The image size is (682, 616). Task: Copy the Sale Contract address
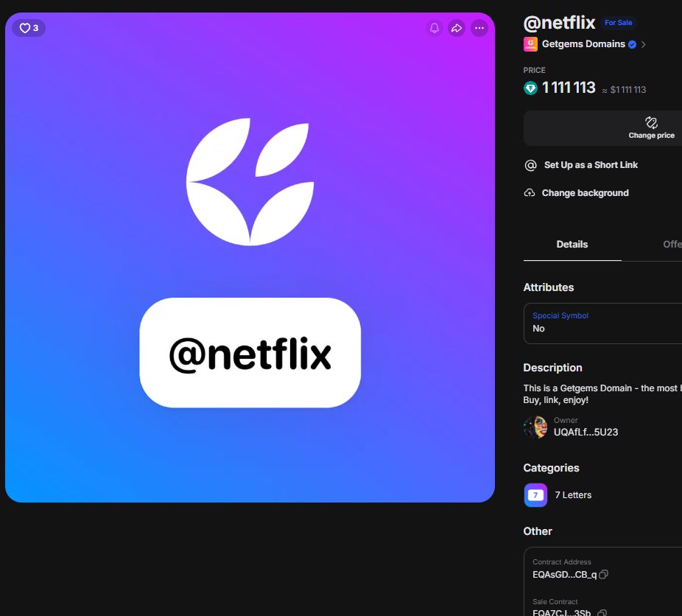click(x=602, y=612)
